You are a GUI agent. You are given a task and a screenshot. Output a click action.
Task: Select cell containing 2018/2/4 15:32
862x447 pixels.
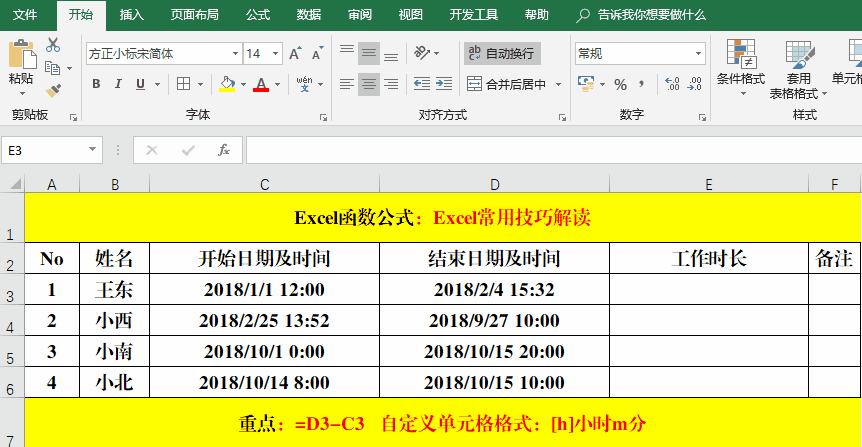point(495,289)
